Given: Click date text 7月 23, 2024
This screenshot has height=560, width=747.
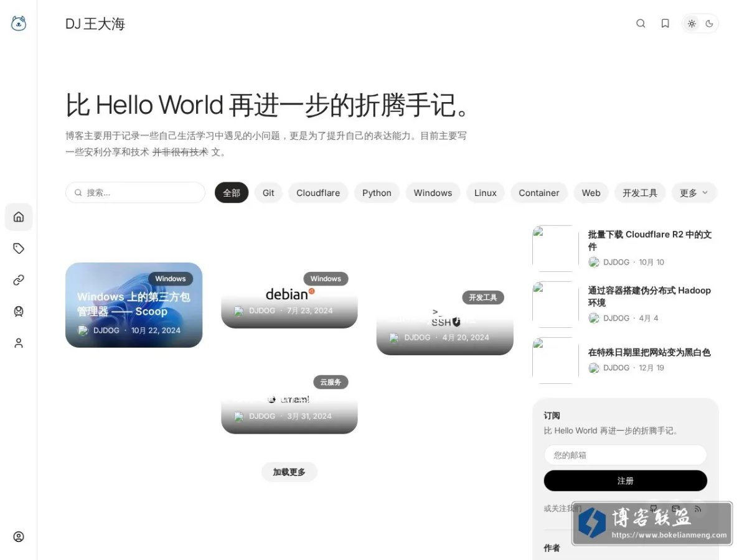Looking at the screenshot, I should (x=310, y=311).
